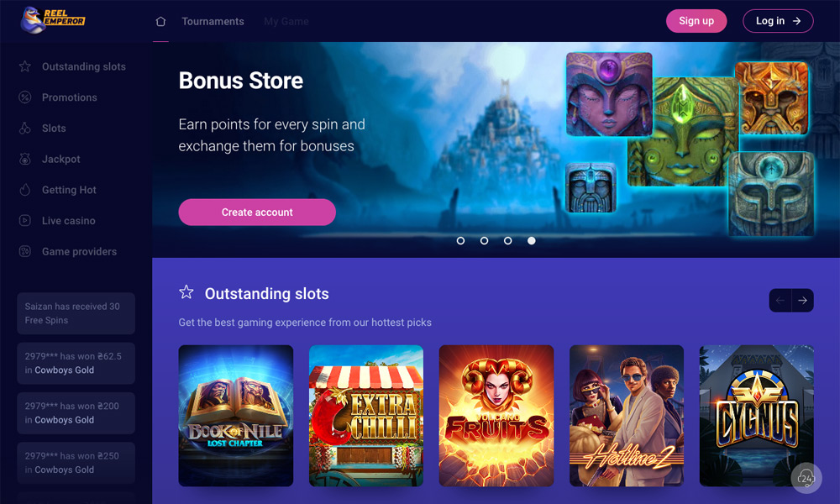Click the home icon in top navigation
840x504 pixels.
tap(160, 22)
